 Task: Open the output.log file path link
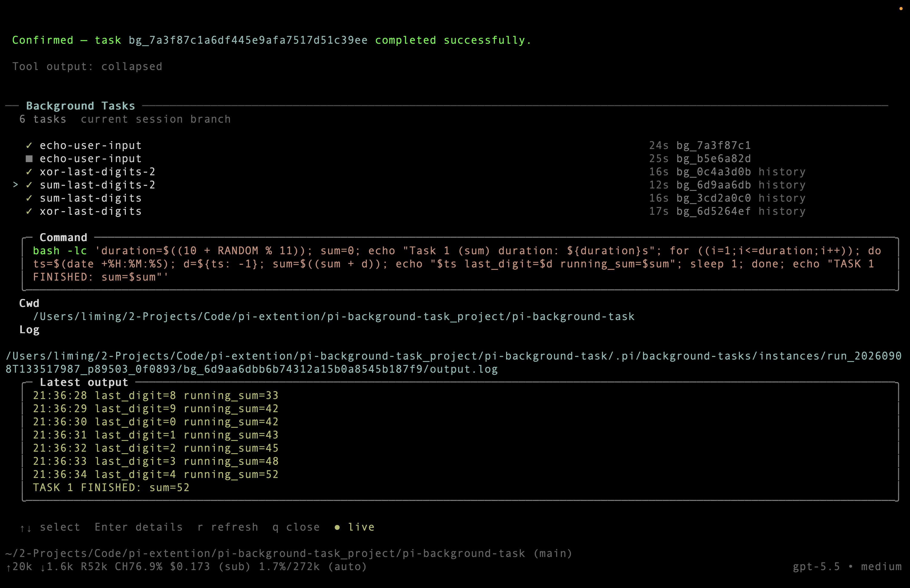454,363
